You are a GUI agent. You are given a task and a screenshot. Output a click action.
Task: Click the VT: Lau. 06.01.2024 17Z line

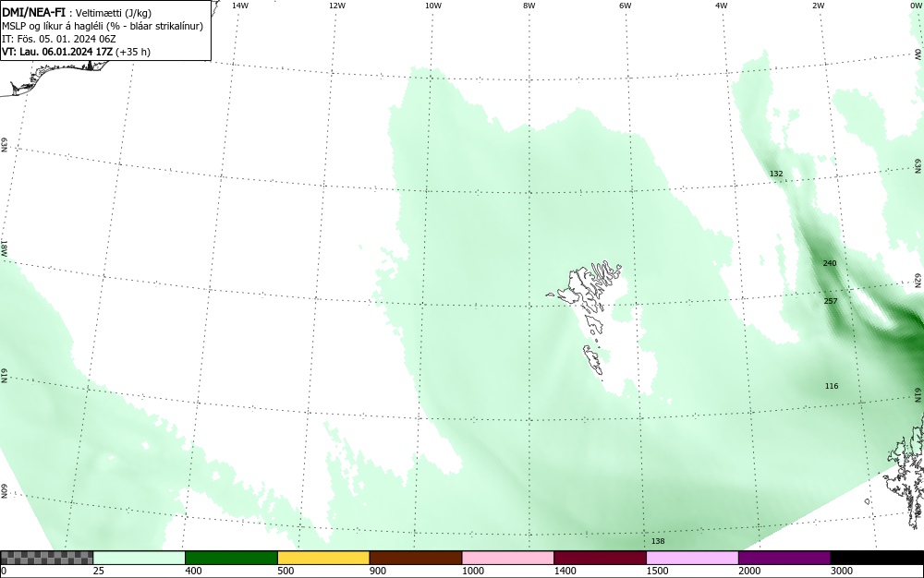coord(76,52)
